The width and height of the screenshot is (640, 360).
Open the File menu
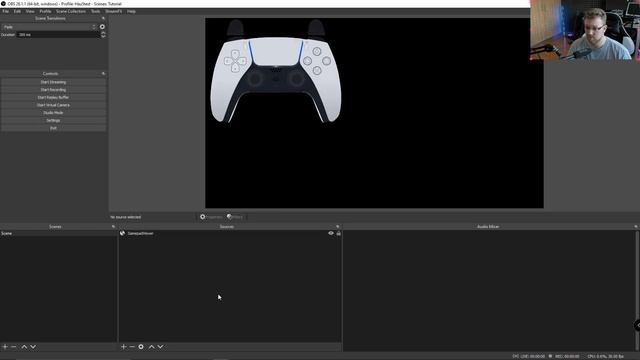[x=5, y=11]
